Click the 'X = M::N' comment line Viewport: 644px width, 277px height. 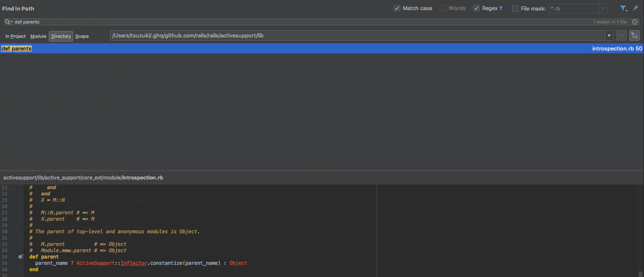point(47,200)
